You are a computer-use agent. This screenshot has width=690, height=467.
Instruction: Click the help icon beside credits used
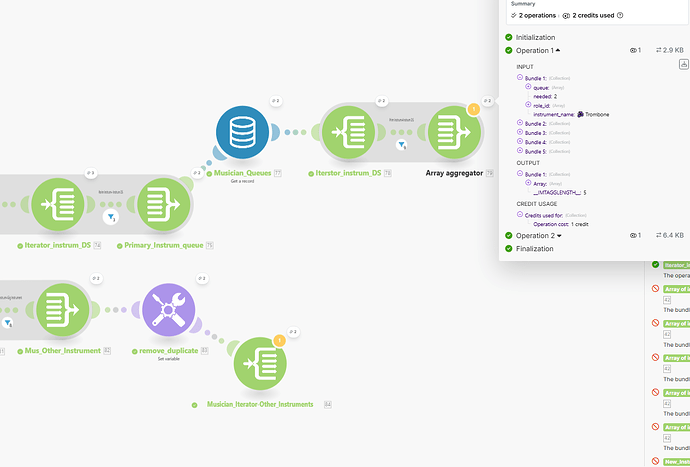pyautogui.click(x=620, y=15)
